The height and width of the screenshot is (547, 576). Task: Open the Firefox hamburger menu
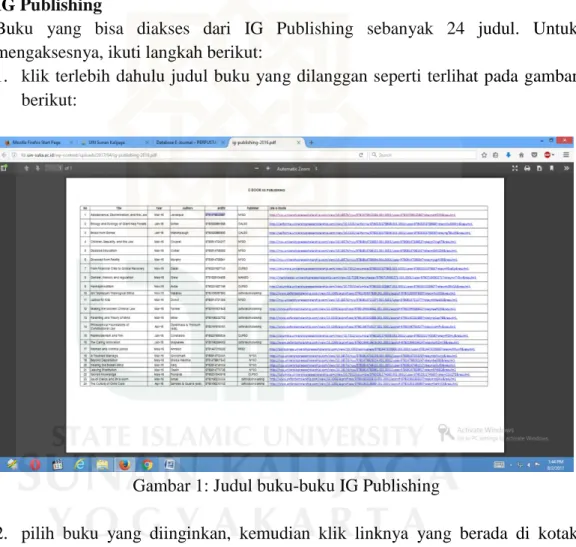(x=566, y=155)
